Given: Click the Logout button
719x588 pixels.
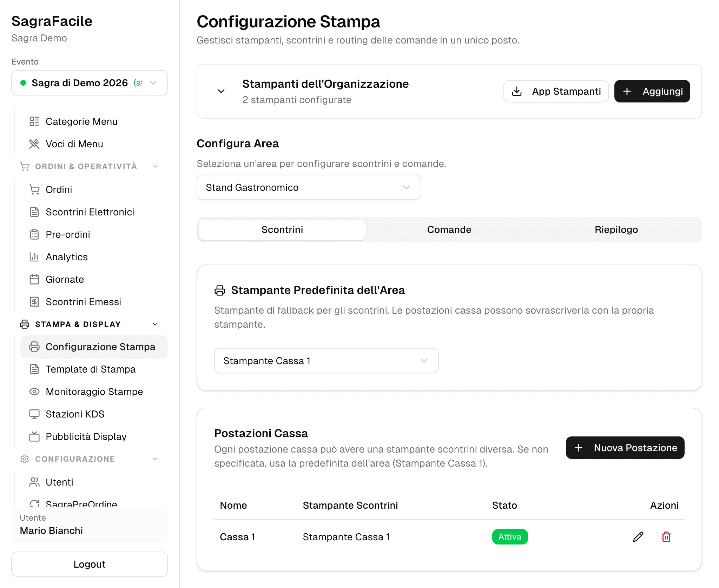Looking at the screenshot, I should tap(90, 564).
